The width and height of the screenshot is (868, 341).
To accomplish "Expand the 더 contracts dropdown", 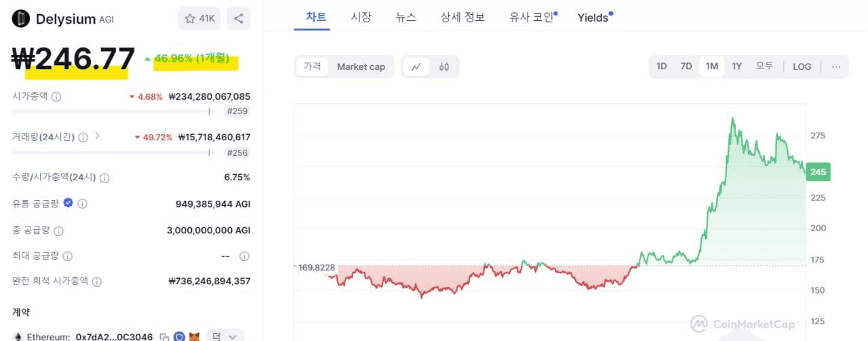I will pos(225,336).
